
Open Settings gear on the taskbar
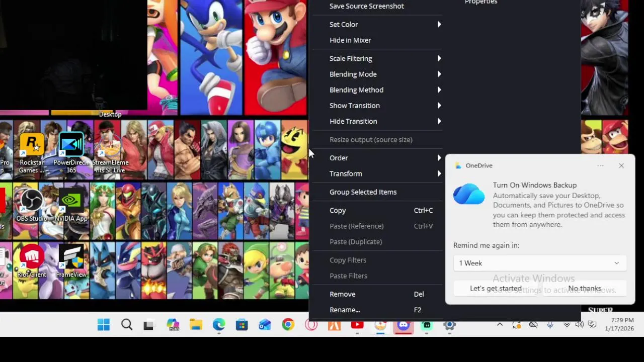pyautogui.click(x=450, y=325)
